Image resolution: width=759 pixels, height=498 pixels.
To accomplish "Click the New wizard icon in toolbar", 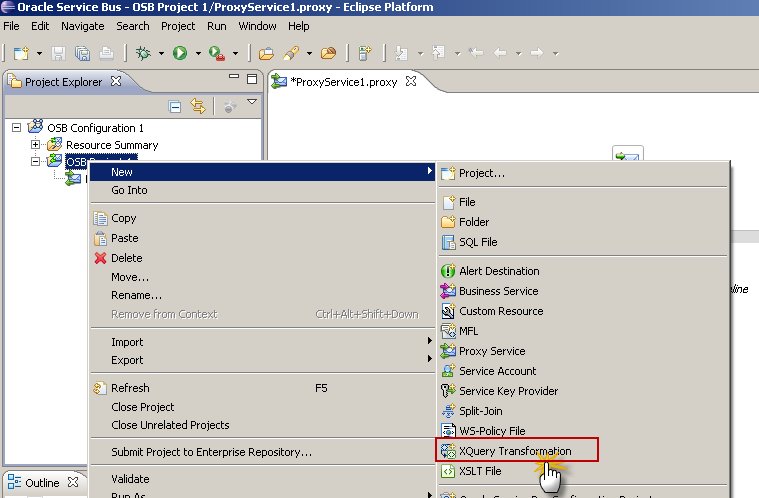I will click(x=21, y=53).
